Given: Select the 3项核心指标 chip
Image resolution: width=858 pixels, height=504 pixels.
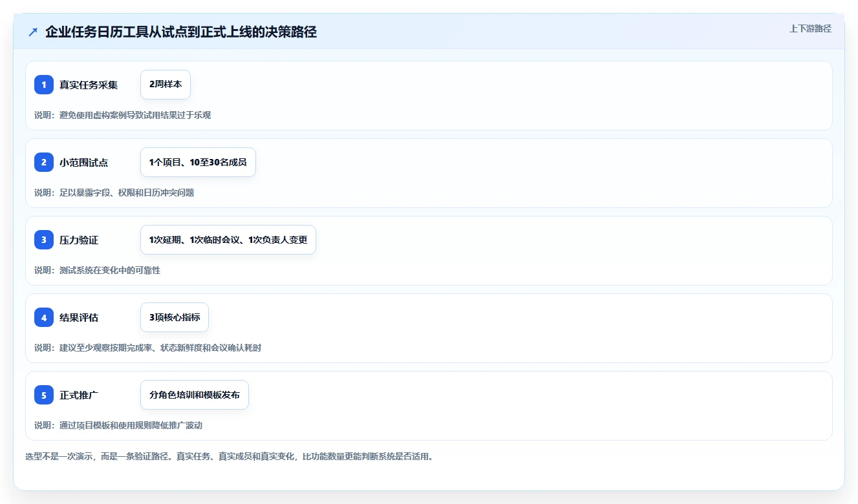Looking at the screenshot, I should tap(175, 317).
